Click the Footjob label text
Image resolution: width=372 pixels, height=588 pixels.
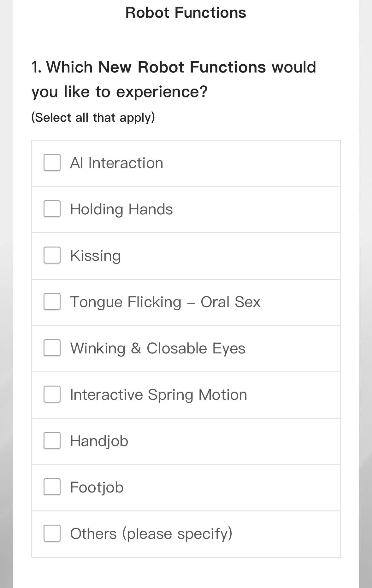(97, 487)
